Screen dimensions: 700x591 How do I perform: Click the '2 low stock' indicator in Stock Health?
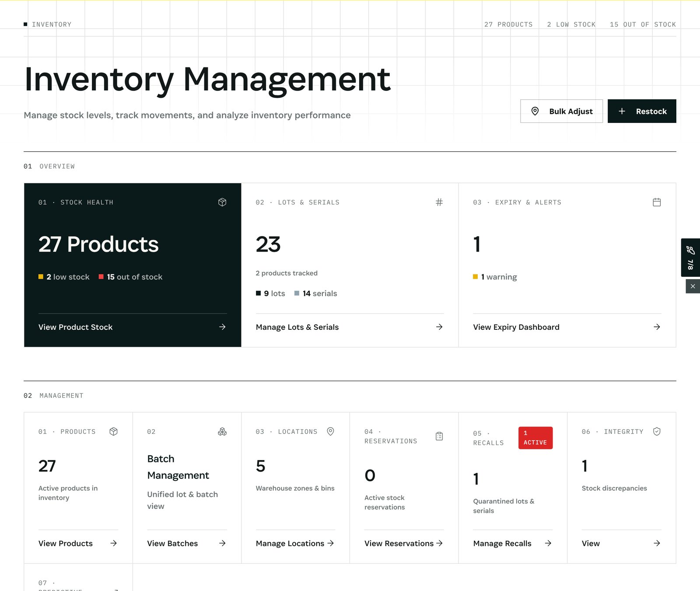point(64,277)
